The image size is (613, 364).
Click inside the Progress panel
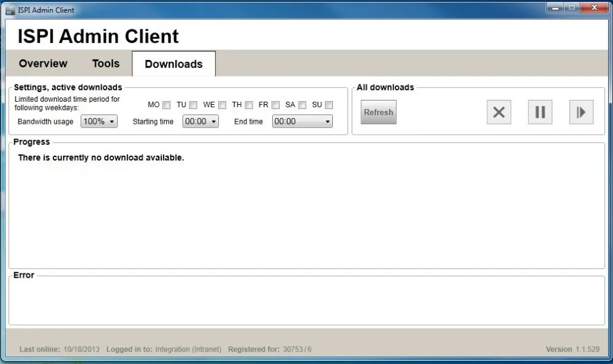[x=306, y=208]
